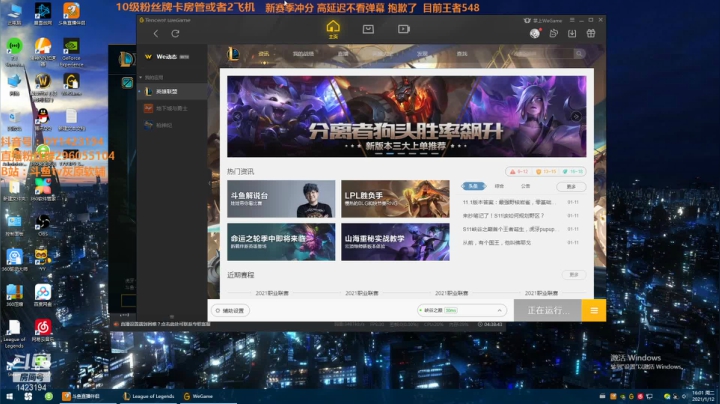This screenshot has width=720, height=404.
Task: Open the WeGame gift box icon
Action: 591,34
